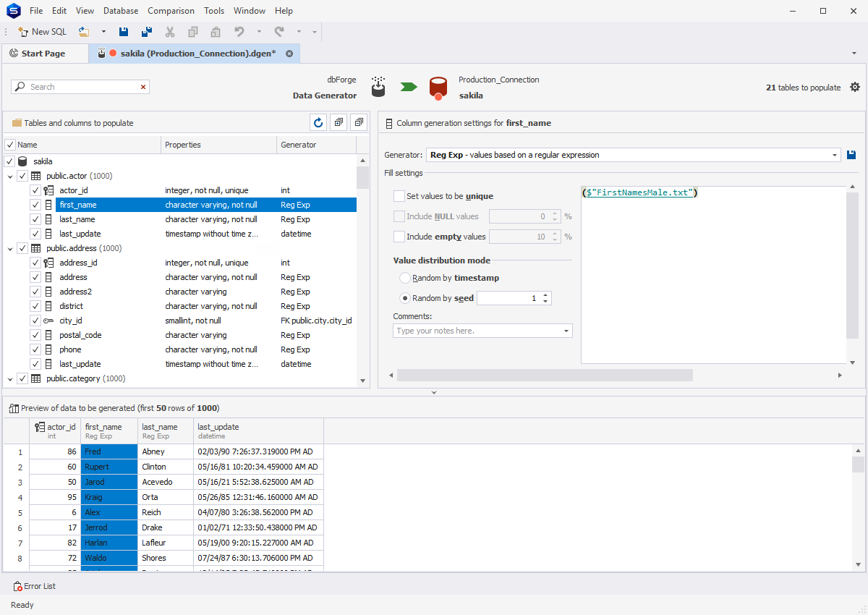Click the Rupert cell in the preview grid
868x615 pixels.
(x=109, y=467)
